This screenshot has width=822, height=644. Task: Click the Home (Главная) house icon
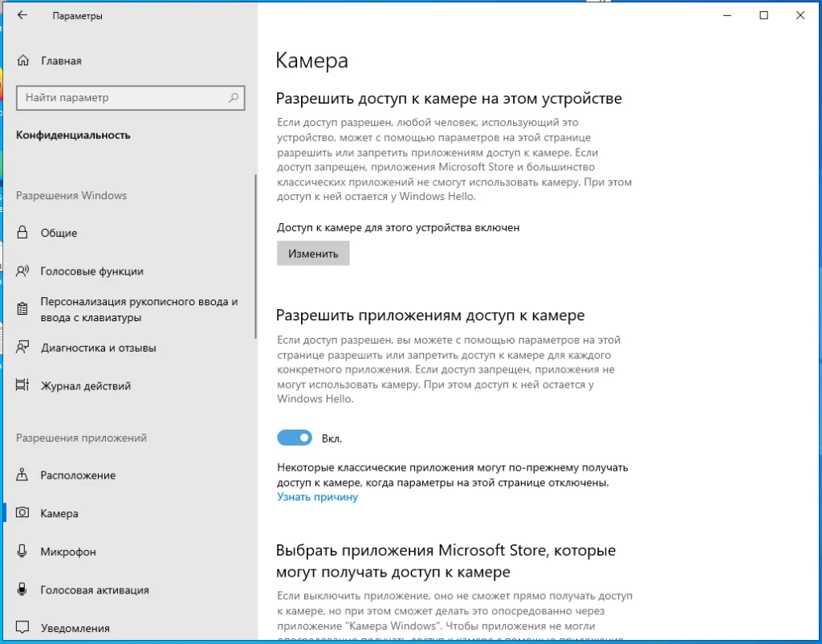[x=23, y=61]
